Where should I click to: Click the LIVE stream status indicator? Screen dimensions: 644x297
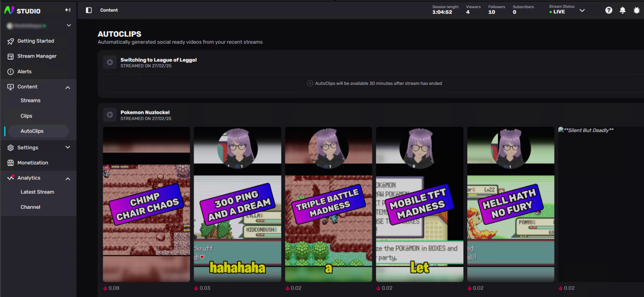tap(557, 12)
